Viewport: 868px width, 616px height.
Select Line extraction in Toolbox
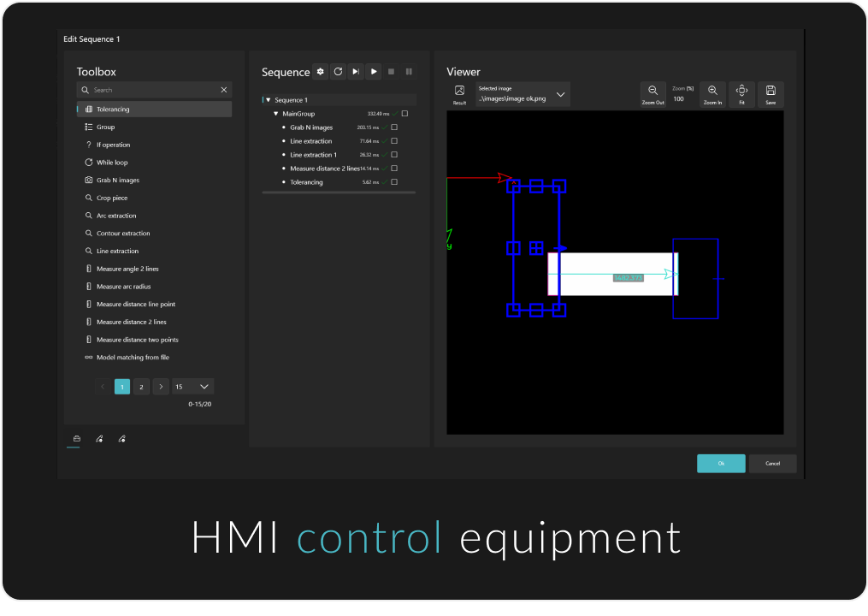pos(155,251)
